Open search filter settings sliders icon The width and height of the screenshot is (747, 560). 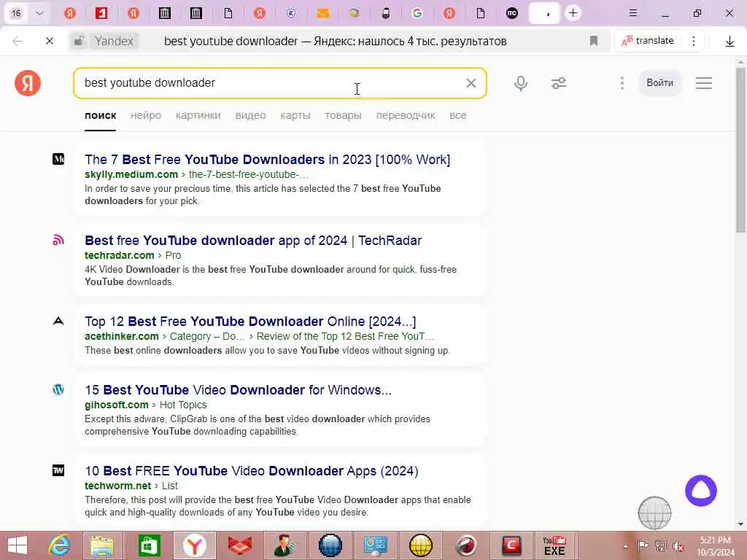[558, 83]
